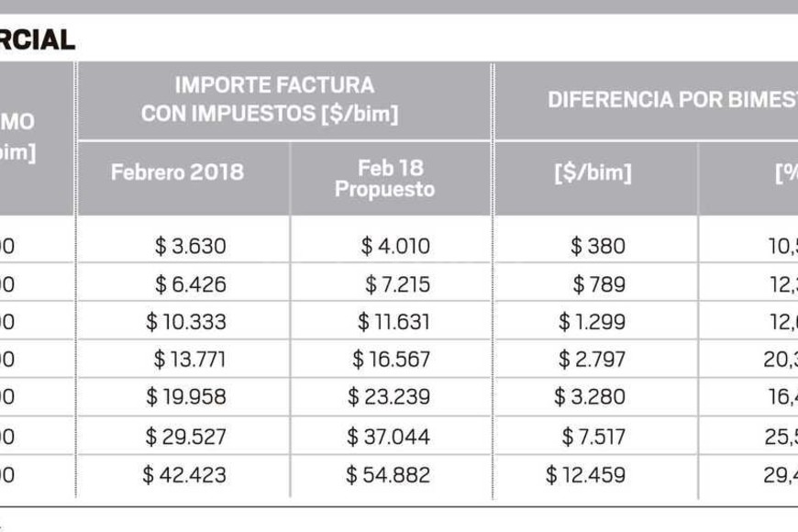This screenshot has height=532, width=798.
Task: Select the $ 380 difference cell
Action: click(597, 246)
